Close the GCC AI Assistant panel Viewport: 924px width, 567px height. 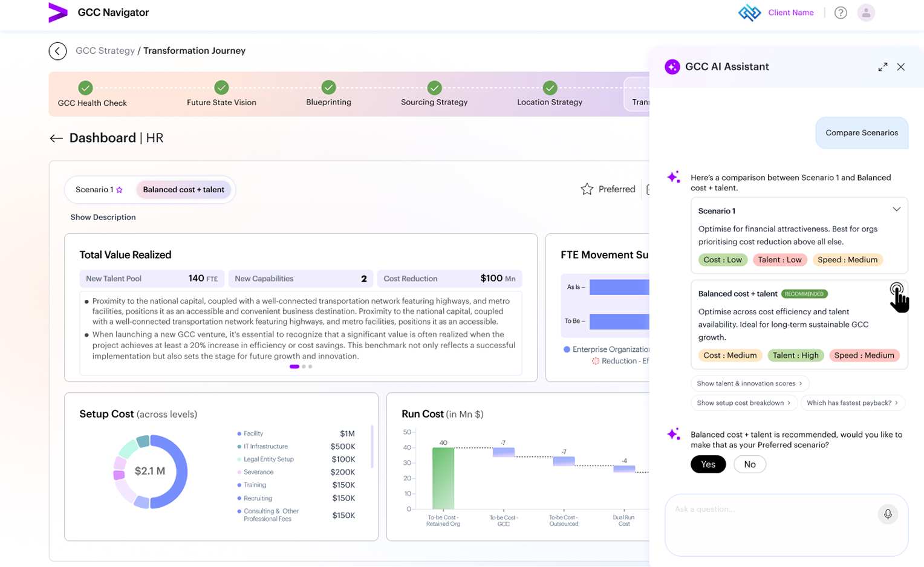[901, 67]
